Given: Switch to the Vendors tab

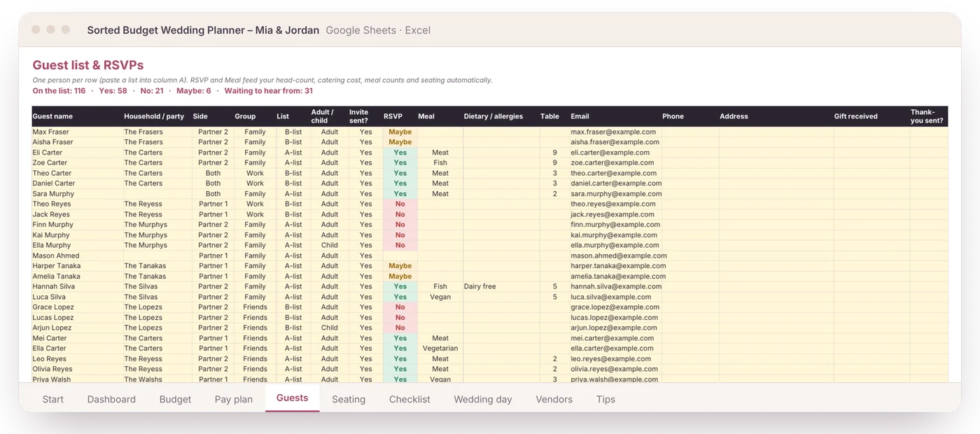Looking at the screenshot, I should click(x=554, y=399).
